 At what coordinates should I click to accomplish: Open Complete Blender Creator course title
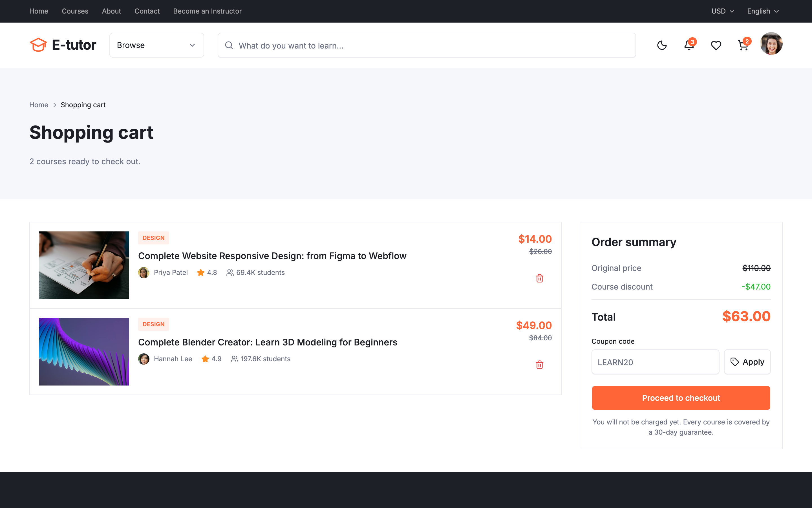click(x=268, y=342)
